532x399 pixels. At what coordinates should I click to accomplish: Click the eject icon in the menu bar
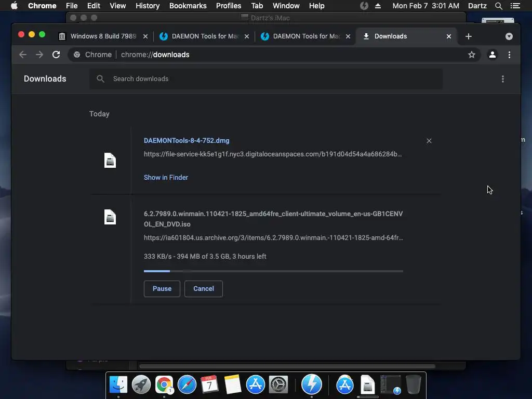coord(378,6)
